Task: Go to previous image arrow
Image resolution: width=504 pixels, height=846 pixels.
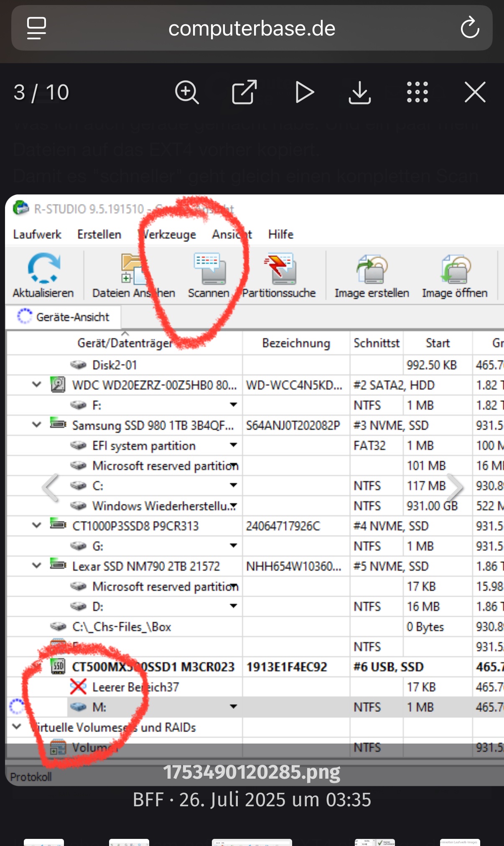Action: [x=51, y=488]
